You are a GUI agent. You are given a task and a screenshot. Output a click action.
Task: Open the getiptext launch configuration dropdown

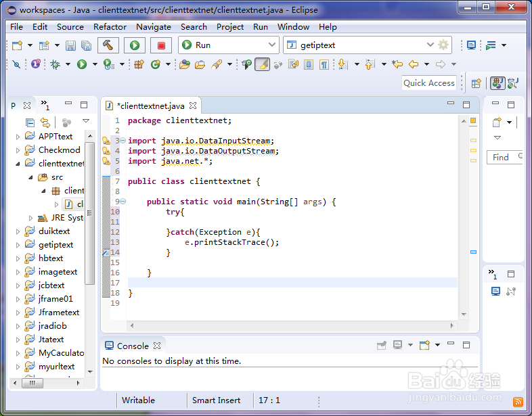430,45
